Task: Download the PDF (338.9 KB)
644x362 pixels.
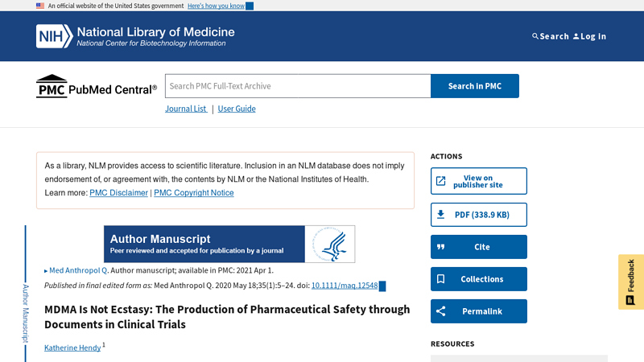Action: [478, 215]
